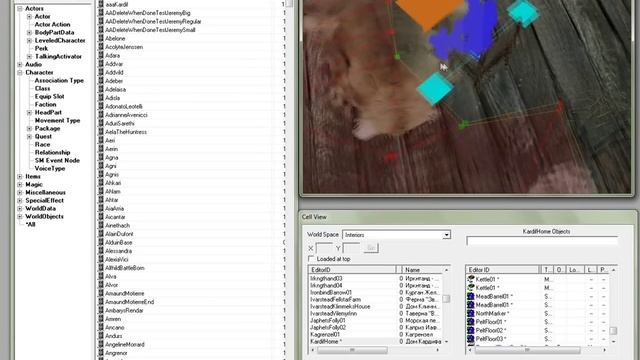Expand the BodyPartData node
640x360 pixels.
coord(29,33)
